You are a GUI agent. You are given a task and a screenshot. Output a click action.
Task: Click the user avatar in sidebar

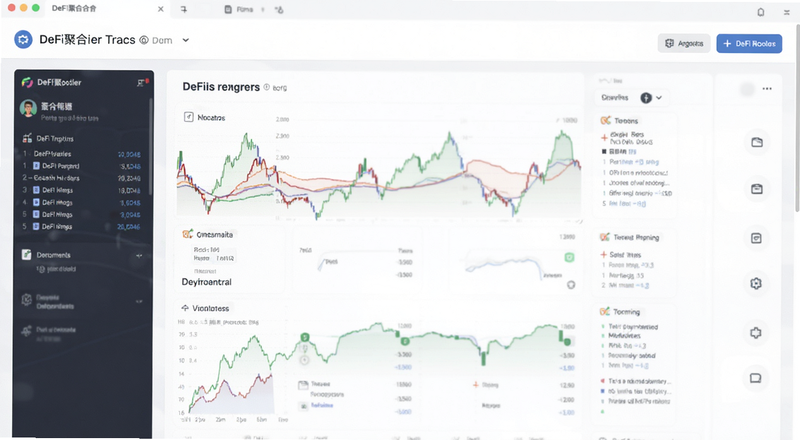click(28, 108)
